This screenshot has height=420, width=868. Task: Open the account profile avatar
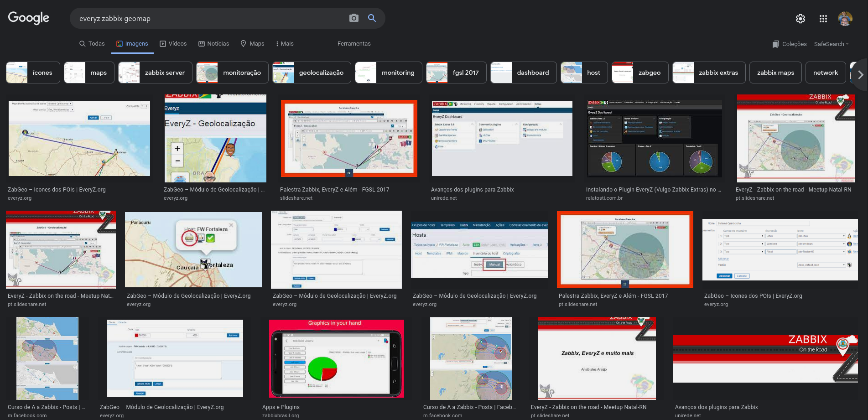(x=845, y=19)
